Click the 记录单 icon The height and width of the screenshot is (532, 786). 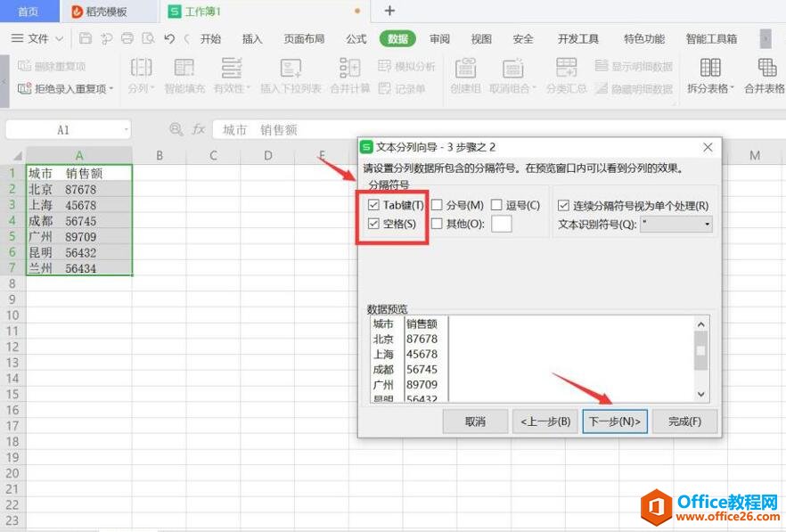pos(384,88)
